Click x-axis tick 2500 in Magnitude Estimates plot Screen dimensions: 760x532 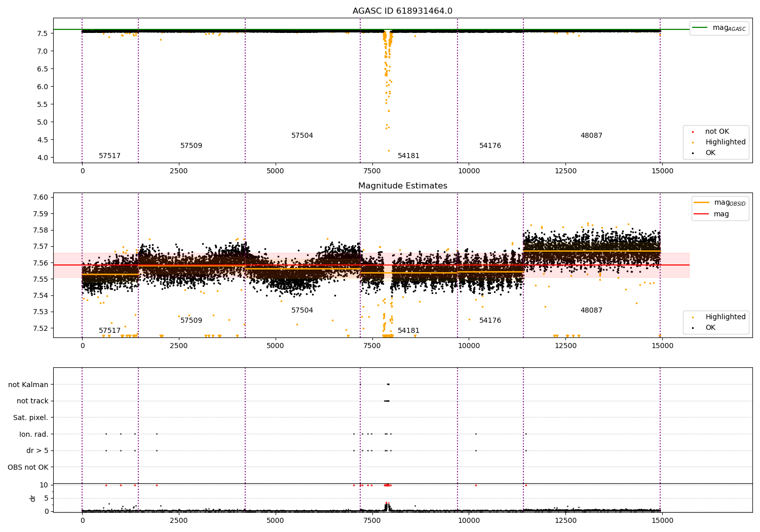[179, 346]
